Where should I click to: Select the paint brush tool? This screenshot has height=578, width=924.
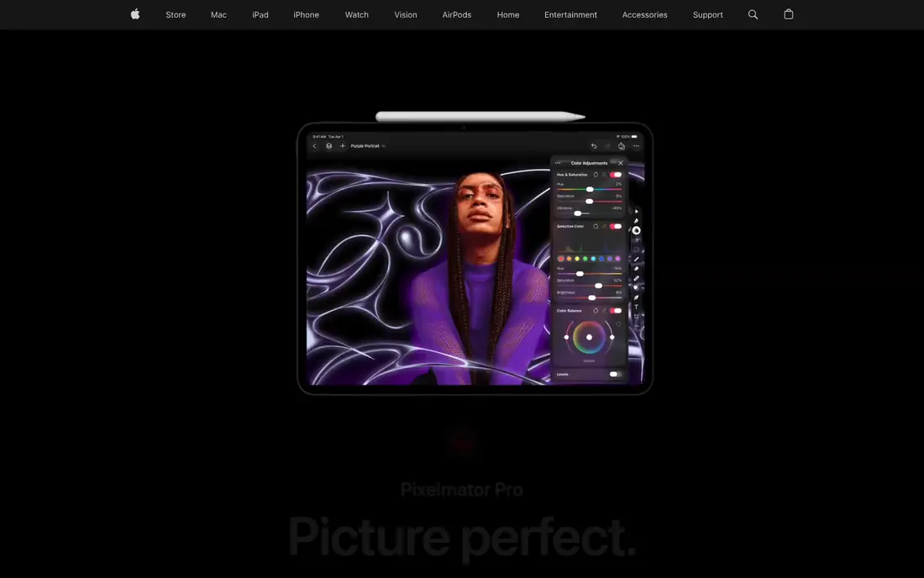coord(637,260)
